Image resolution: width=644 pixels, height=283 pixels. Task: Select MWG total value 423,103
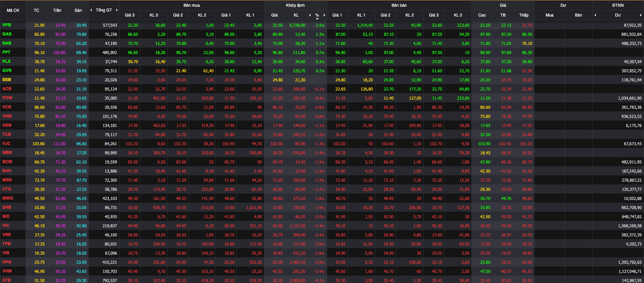[x=110, y=199]
